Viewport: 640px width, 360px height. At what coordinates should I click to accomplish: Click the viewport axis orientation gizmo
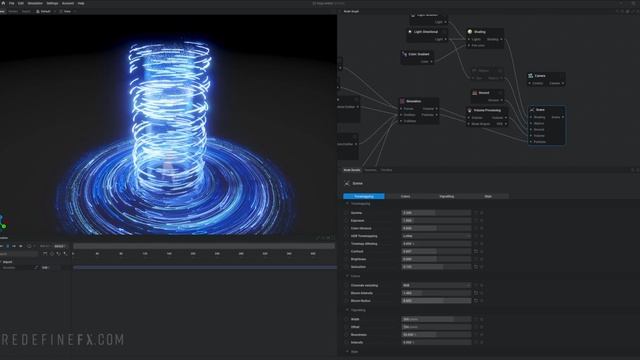3,222
